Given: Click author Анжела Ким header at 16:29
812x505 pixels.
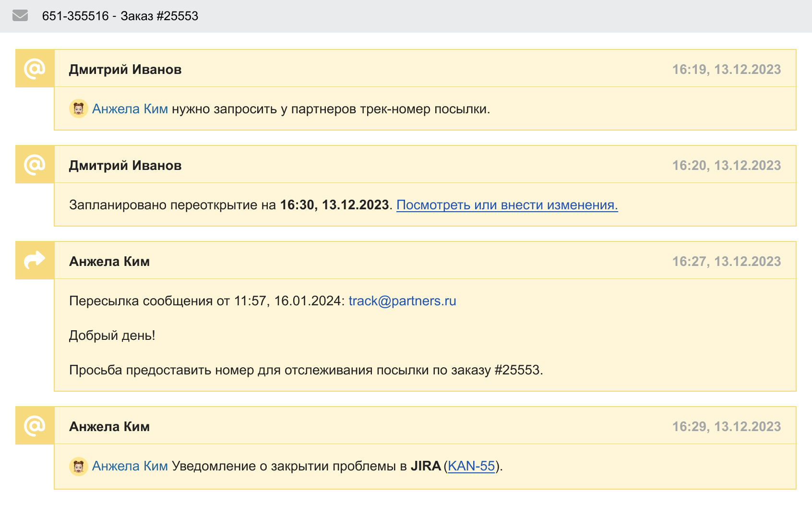Looking at the screenshot, I should (x=109, y=427).
